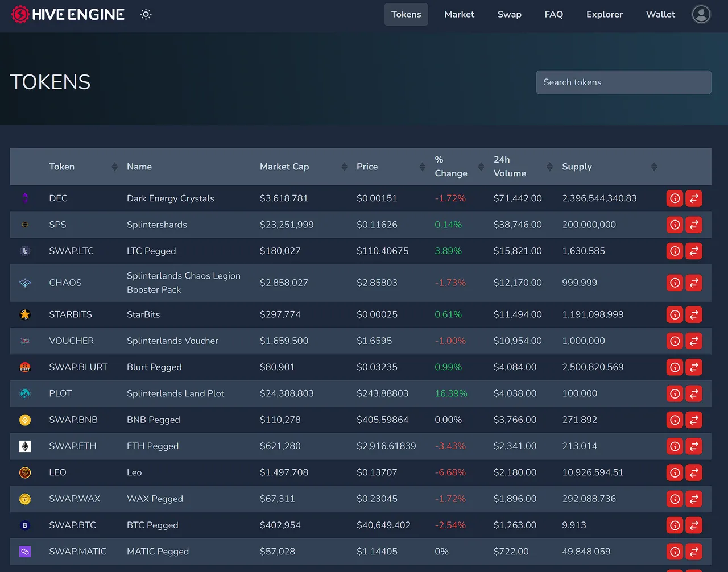Screen dimensions: 728x572
Task: Click the swap icon for SWAP.BNB
Action: point(694,420)
